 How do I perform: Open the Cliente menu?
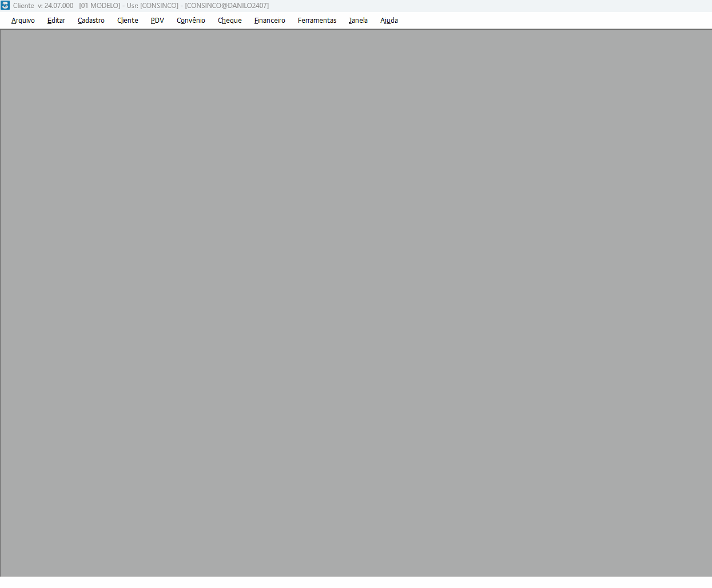point(128,21)
